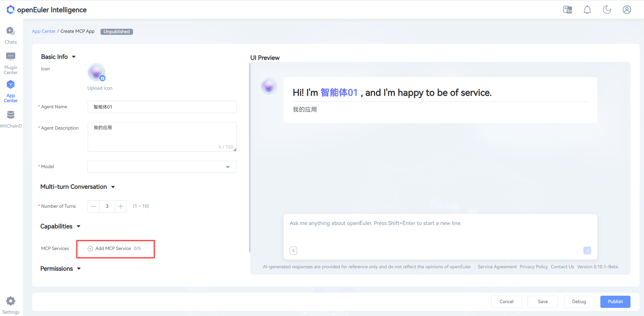The width and height of the screenshot is (644, 316).
Task: Open notifications bell
Action: pos(587,10)
